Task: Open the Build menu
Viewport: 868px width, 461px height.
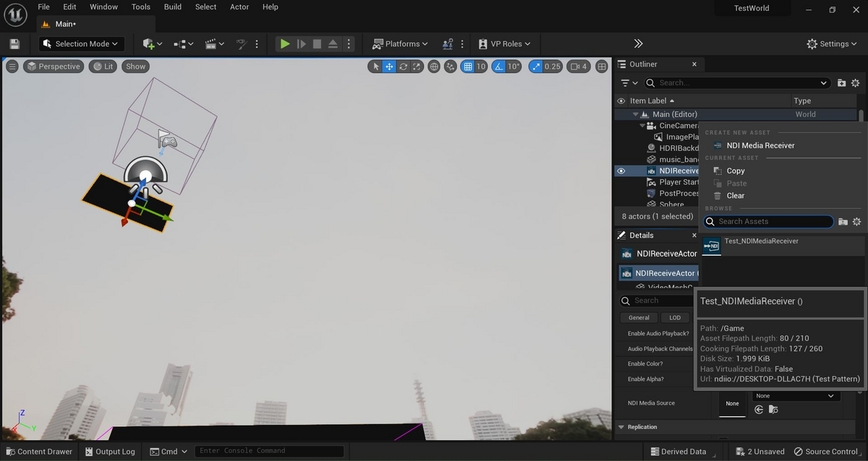Action: pyautogui.click(x=173, y=7)
